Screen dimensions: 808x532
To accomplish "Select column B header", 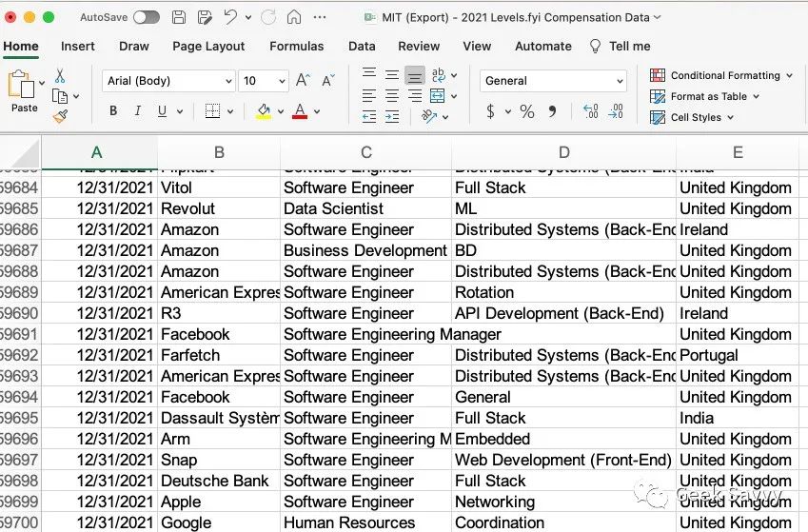I will coord(219,152).
